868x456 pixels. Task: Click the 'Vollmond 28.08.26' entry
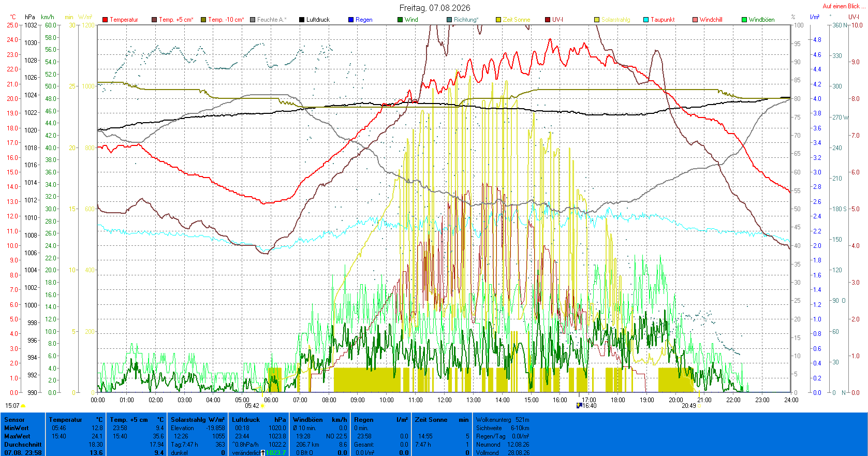tap(503, 453)
